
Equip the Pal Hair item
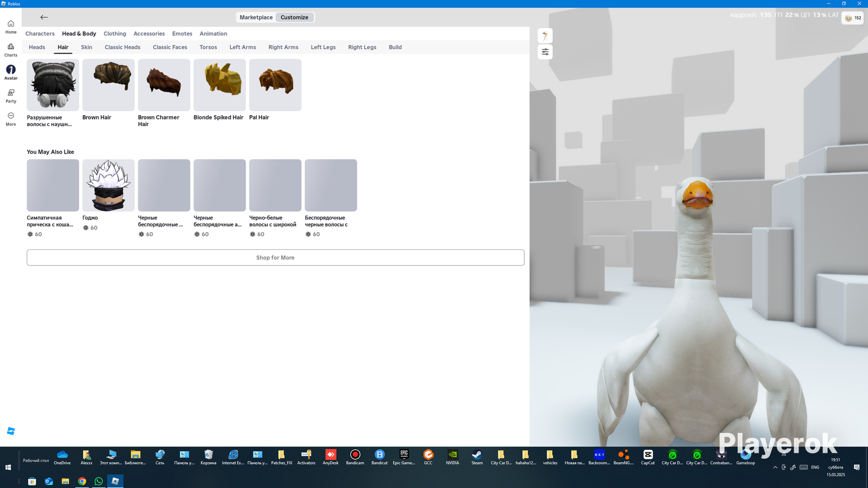click(x=275, y=85)
